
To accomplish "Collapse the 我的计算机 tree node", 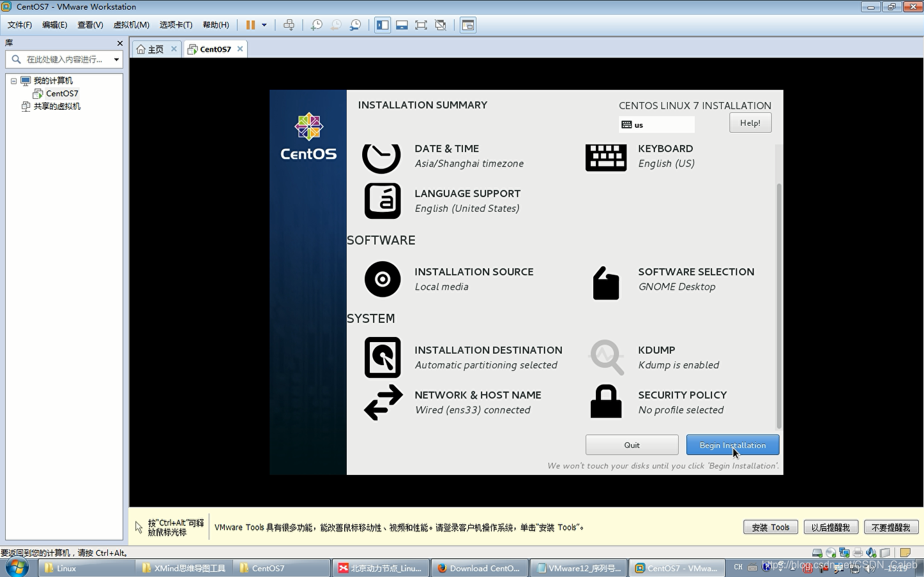I will [x=13, y=81].
